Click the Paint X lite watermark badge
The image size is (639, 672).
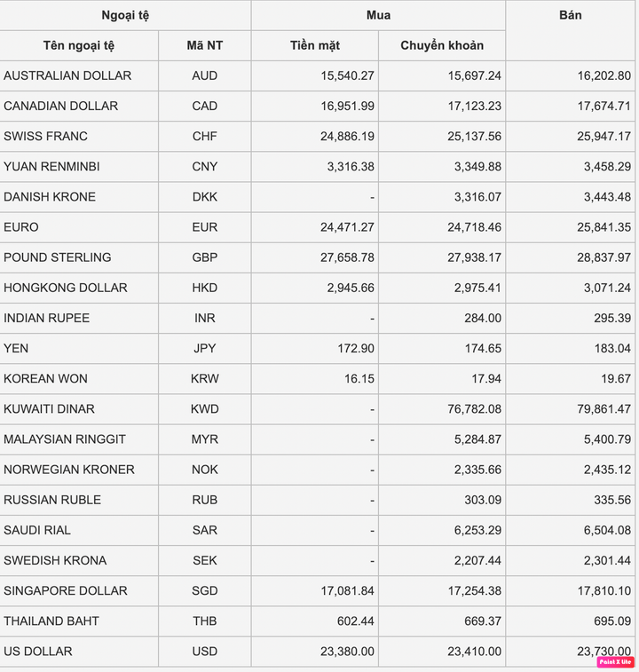[615, 661]
